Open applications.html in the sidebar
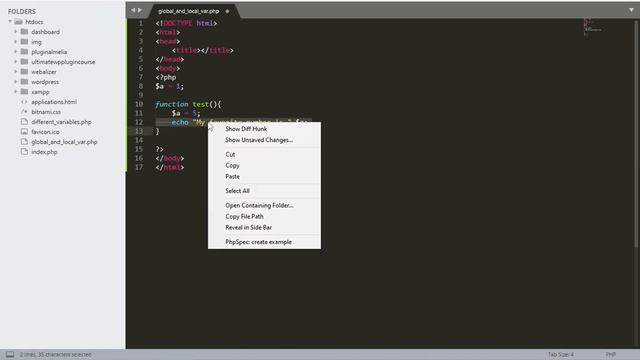 pyautogui.click(x=54, y=102)
